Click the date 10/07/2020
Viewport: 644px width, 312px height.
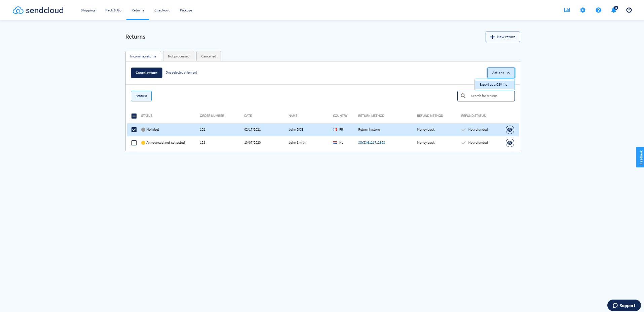(253, 143)
